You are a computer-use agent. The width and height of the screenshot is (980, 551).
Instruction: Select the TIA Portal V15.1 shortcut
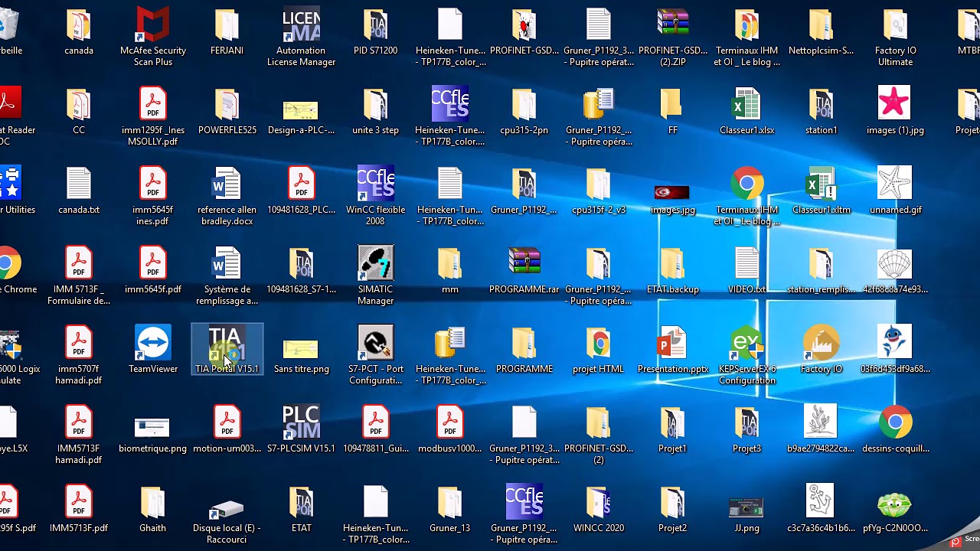(227, 349)
